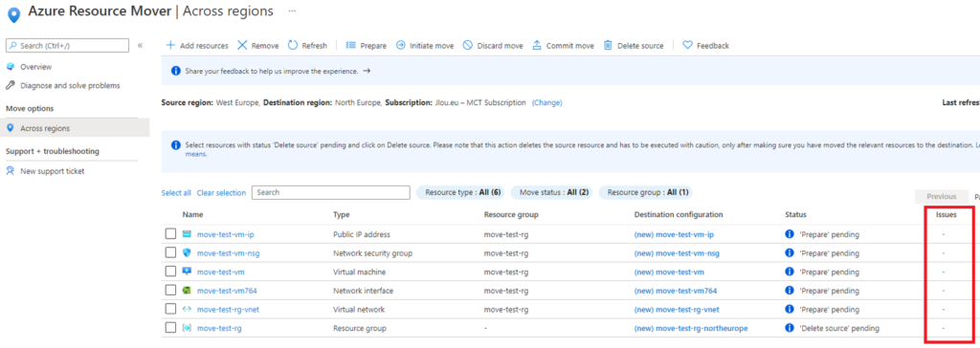Tick the move-test-rg row checkbox
This screenshot has width=980, height=348.
click(x=170, y=328)
